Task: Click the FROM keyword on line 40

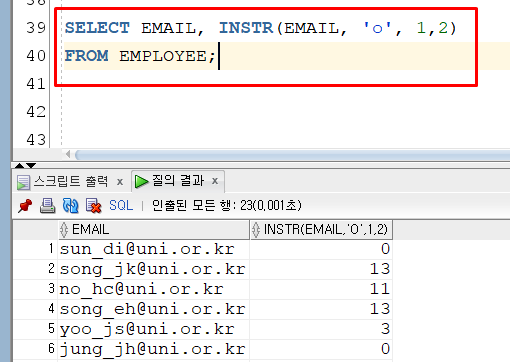Action: click(86, 56)
